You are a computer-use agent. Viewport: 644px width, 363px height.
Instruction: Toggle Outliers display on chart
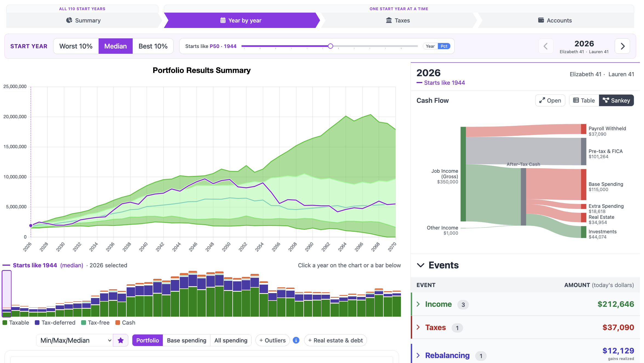click(x=272, y=340)
